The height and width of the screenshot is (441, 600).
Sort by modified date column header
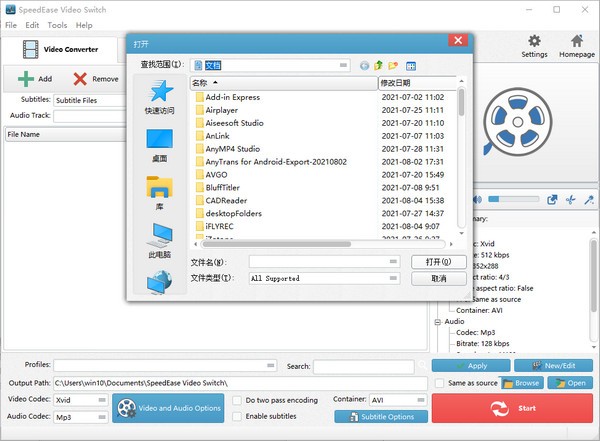tap(417, 83)
